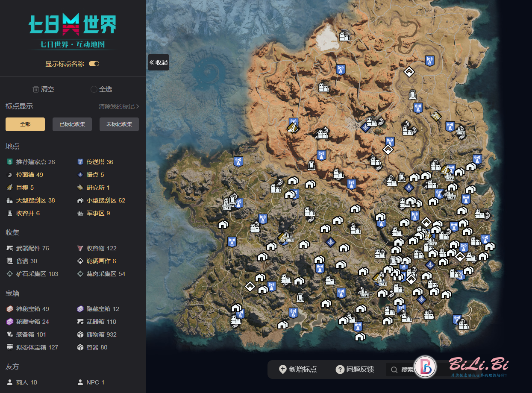This screenshot has width=532, height=393.
Task: Click the 隐藏宝箱 purple chest icon
Action: tap(80, 309)
